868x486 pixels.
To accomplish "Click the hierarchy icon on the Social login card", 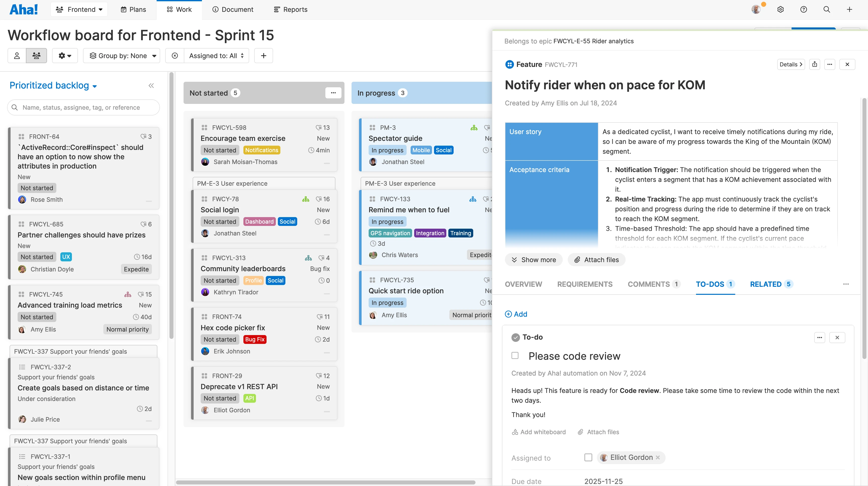I will [x=306, y=199].
